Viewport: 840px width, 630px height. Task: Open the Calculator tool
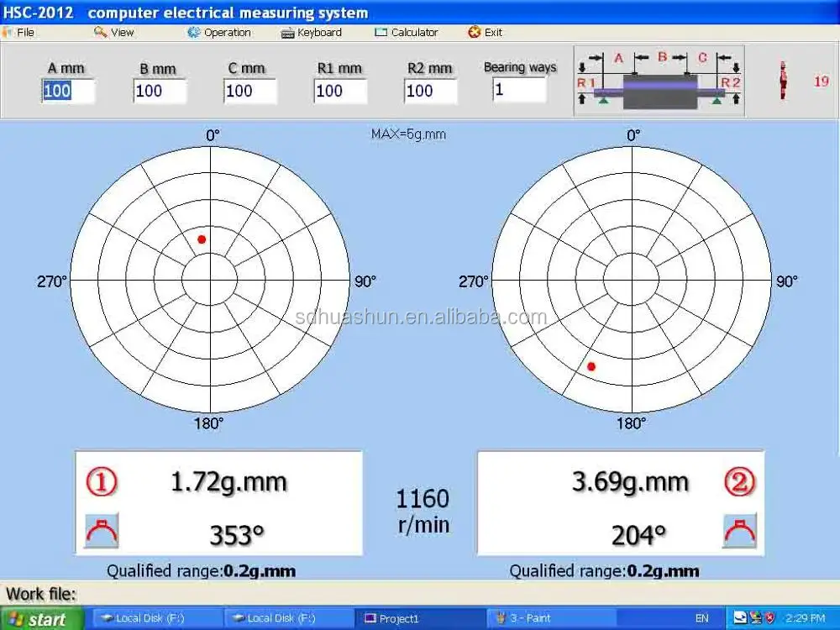pyautogui.click(x=407, y=32)
